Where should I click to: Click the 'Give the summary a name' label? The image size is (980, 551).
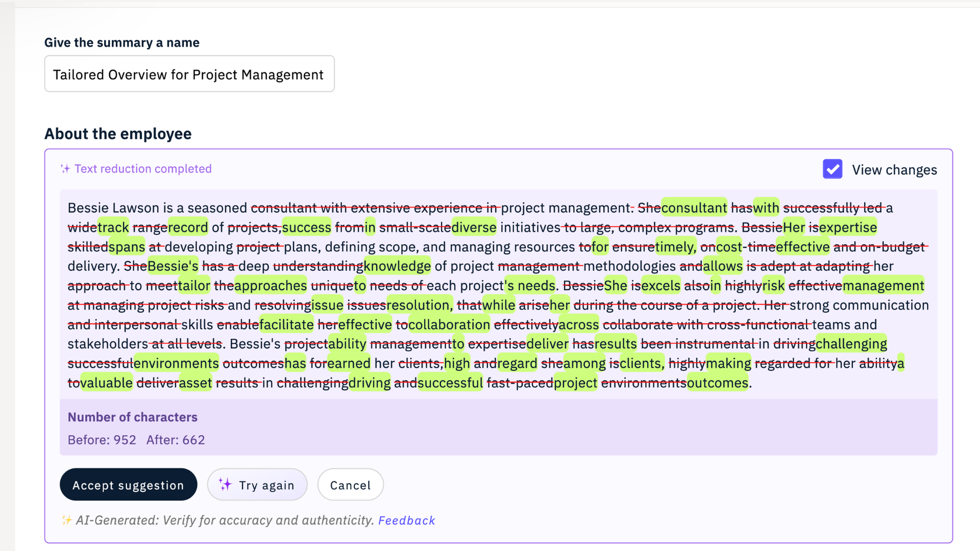122,42
